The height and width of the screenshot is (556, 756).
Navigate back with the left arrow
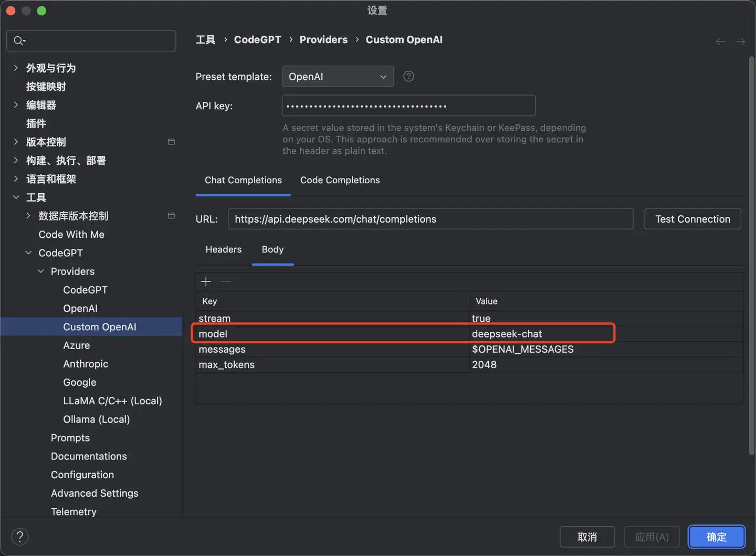pyautogui.click(x=720, y=41)
